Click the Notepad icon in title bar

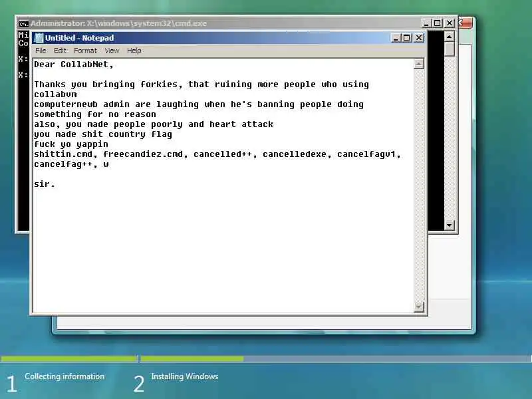(39, 38)
